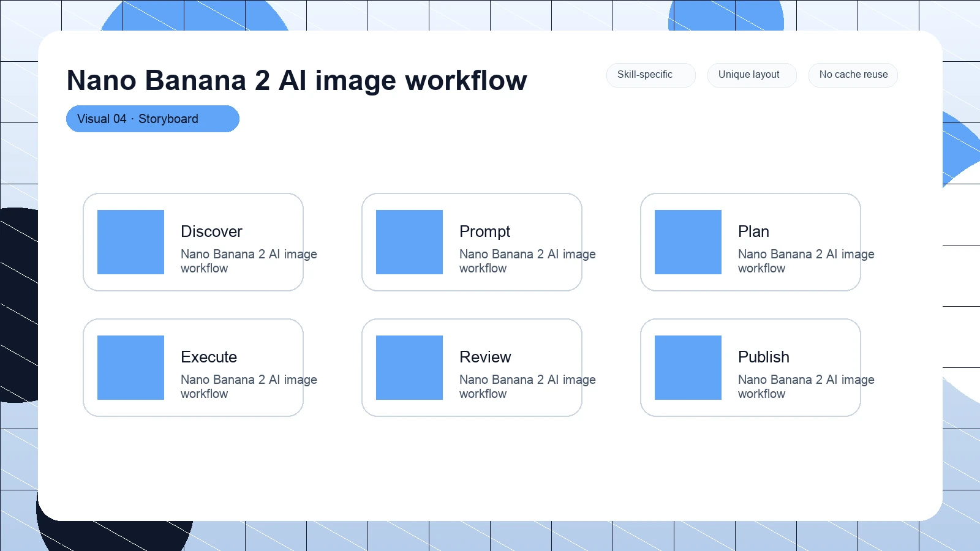This screenshot has width=980, height=551.
Task: Click the Publish card title
Action: click(x=764, y=357)
